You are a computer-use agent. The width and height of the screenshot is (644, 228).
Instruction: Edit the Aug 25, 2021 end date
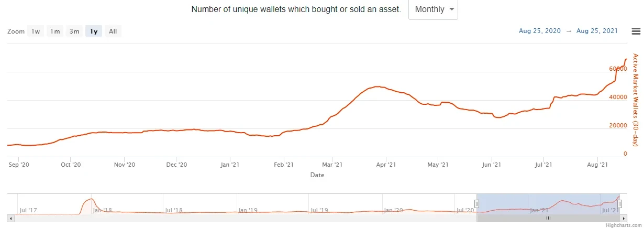(x=597, y=31)
